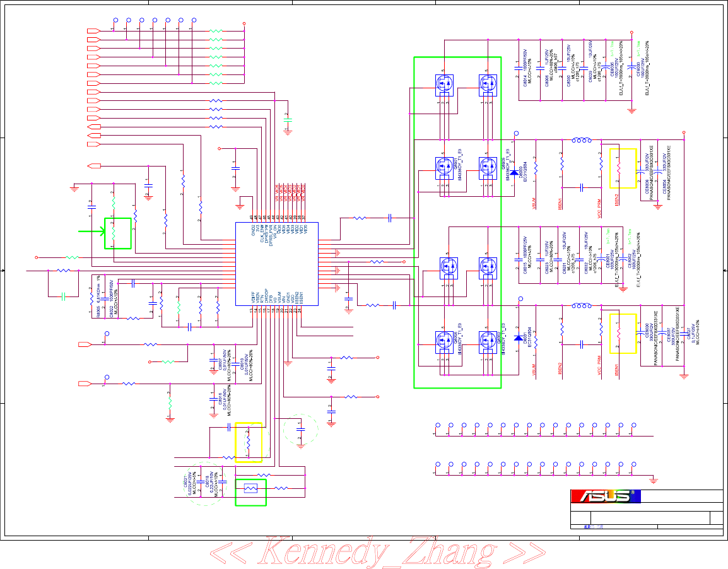The height and width of the screenshot is (569, 728).
Task: Click the C8030 10UF/25V label
Action: (569, 66)
